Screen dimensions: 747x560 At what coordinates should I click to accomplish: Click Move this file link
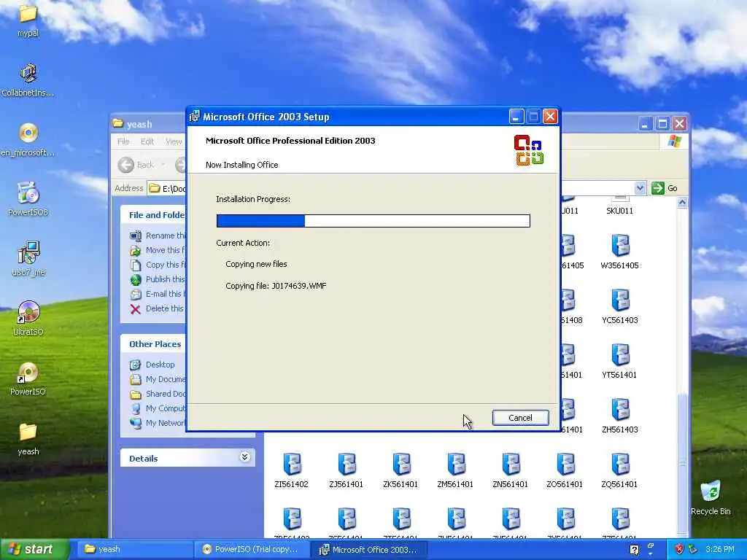click(x=158, y=250)
